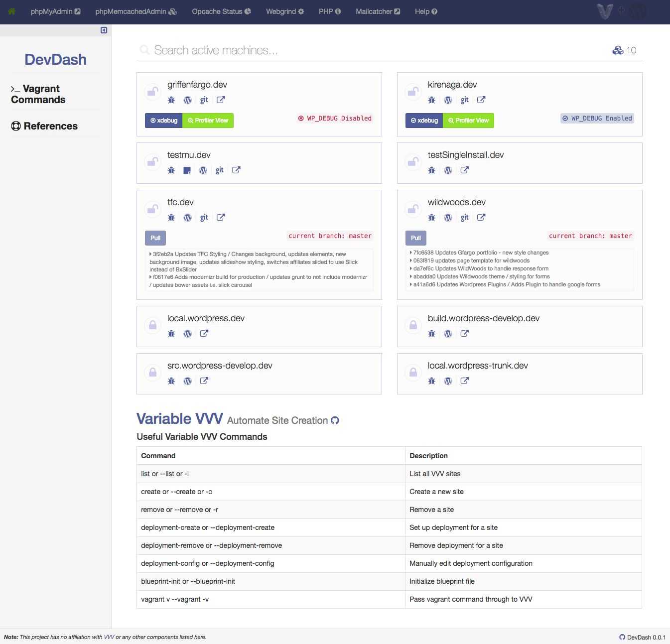Click bug icon for testSingleInstall.dev
This screenshot has width=670, height=644.
click(x=432, y=170)
